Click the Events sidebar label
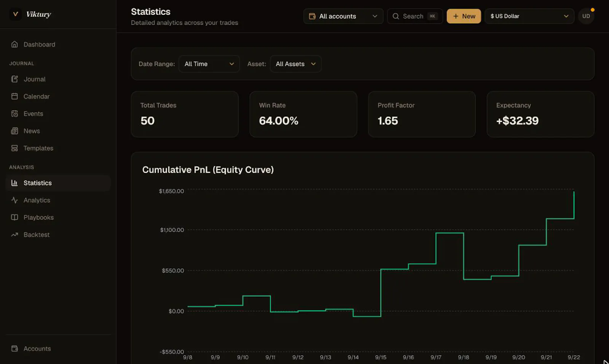 [x=33, y=114]
